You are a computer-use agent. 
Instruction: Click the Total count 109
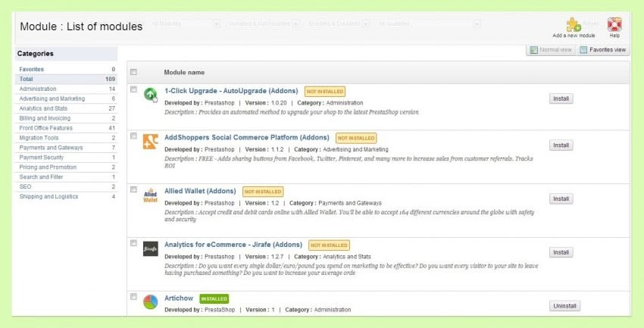click(110, 79)
